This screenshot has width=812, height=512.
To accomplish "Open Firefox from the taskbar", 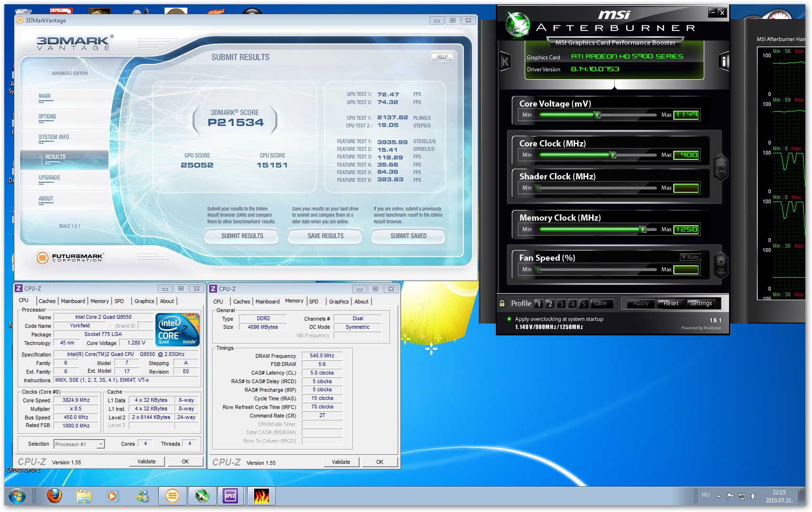I will point(54,496).
